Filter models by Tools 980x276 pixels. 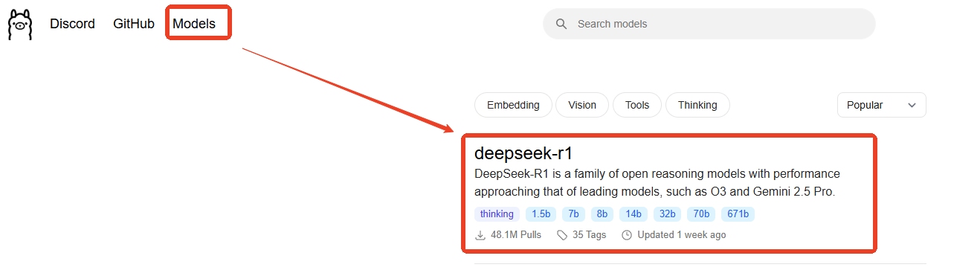click(x=637, y=105)
